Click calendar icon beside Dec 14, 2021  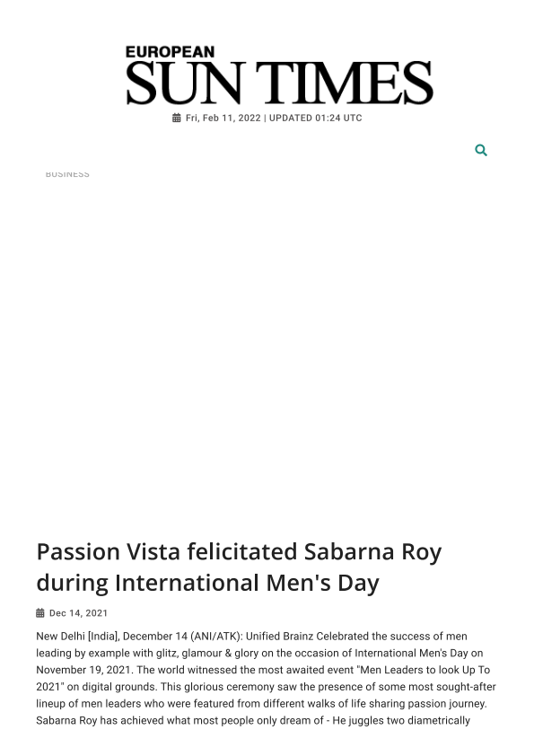click(x=40, y=613)
